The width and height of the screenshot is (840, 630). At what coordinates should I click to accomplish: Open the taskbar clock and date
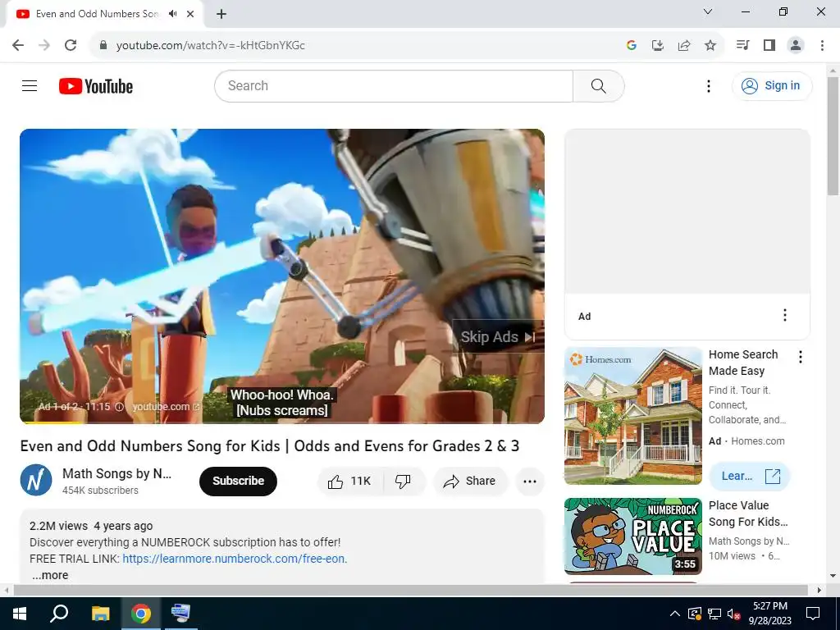pyautogui.click(x=769, y=614)
